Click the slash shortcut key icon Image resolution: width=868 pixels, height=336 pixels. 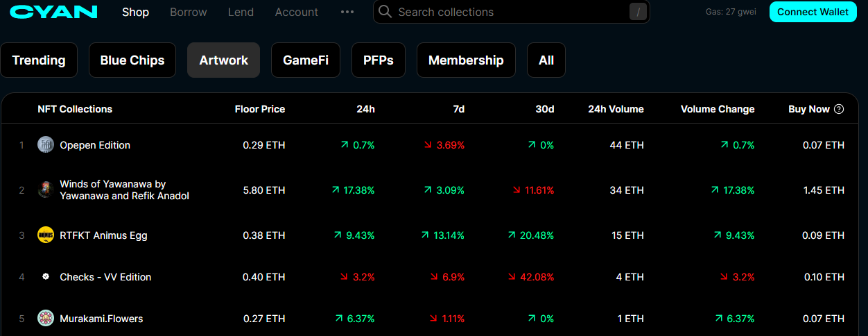pyautogui.click(x=638, y=12)
